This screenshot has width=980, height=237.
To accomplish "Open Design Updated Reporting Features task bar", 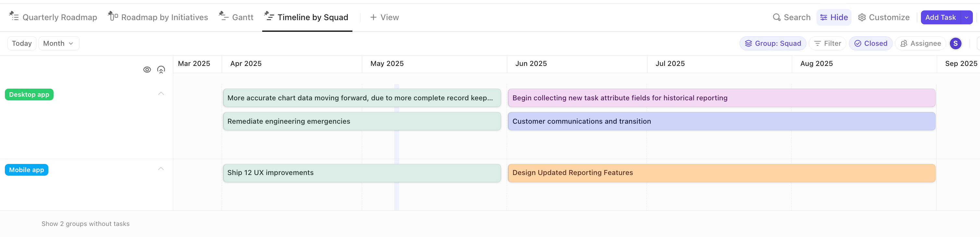I will [x=721, y=173].
